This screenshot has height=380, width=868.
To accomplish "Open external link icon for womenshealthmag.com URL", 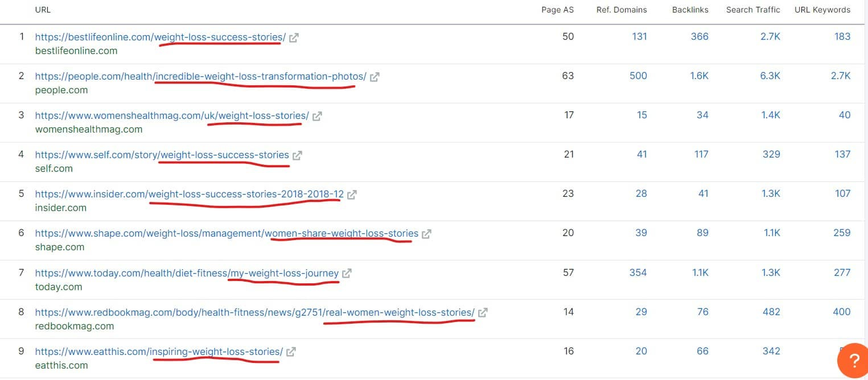I will point(317,116).
